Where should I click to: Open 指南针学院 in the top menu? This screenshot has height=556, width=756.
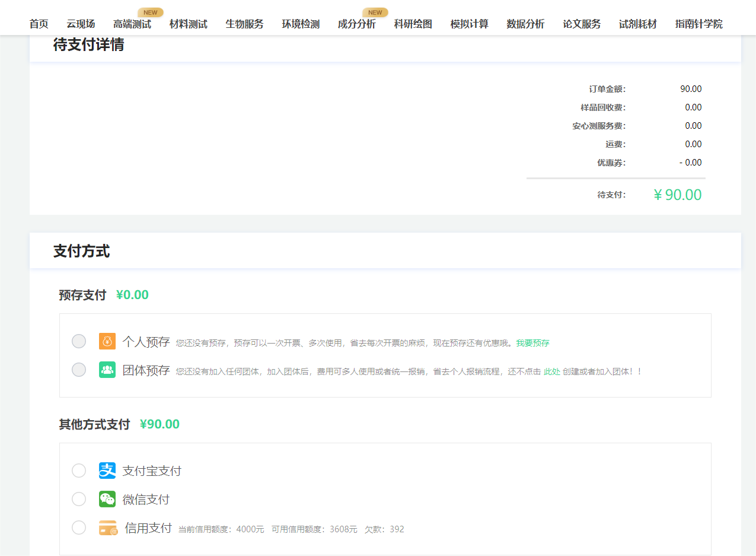coord(698,24)
